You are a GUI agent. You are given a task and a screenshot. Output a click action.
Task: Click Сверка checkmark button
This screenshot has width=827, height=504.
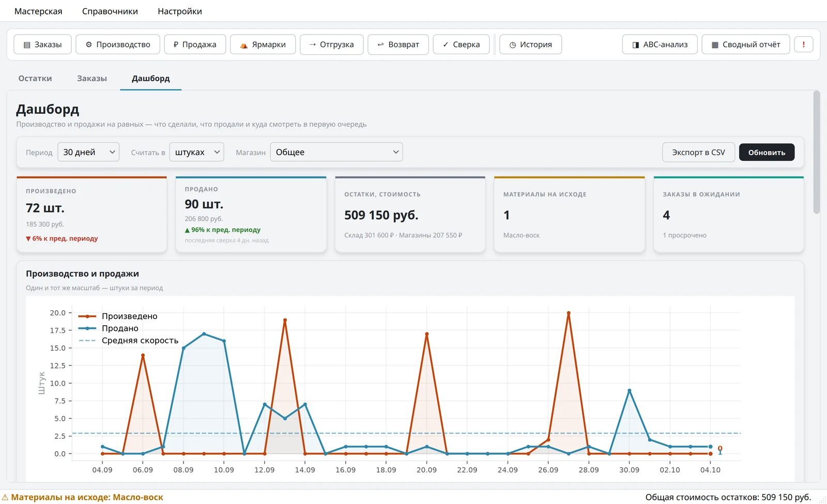click(461, 44)
